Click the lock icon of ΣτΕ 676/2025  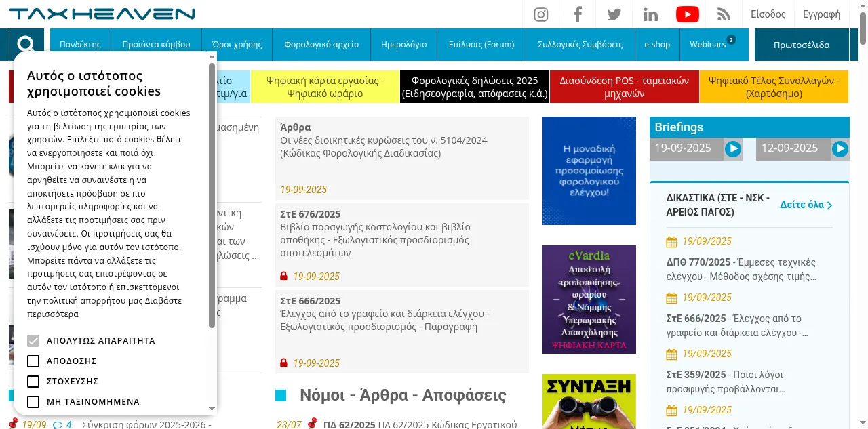tap(284, 277)
